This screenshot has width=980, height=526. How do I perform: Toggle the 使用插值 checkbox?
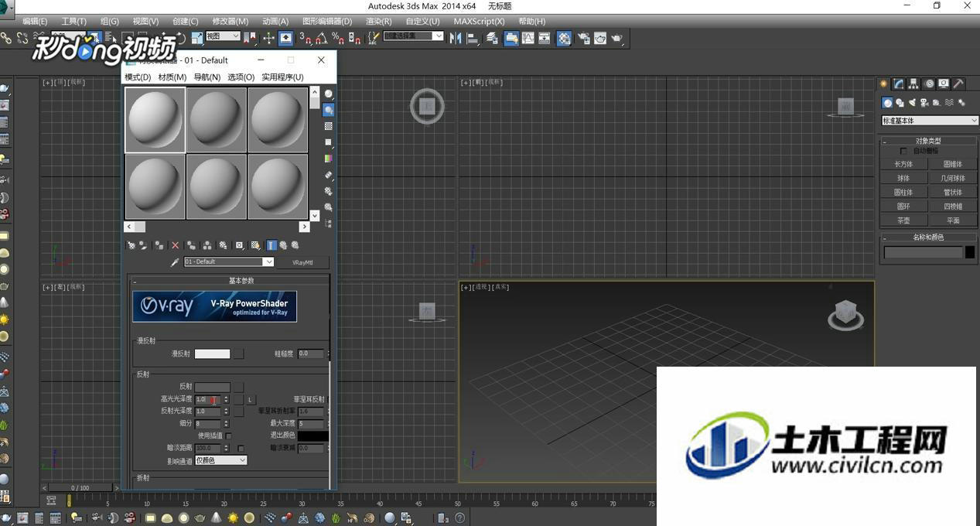[228, 435]
